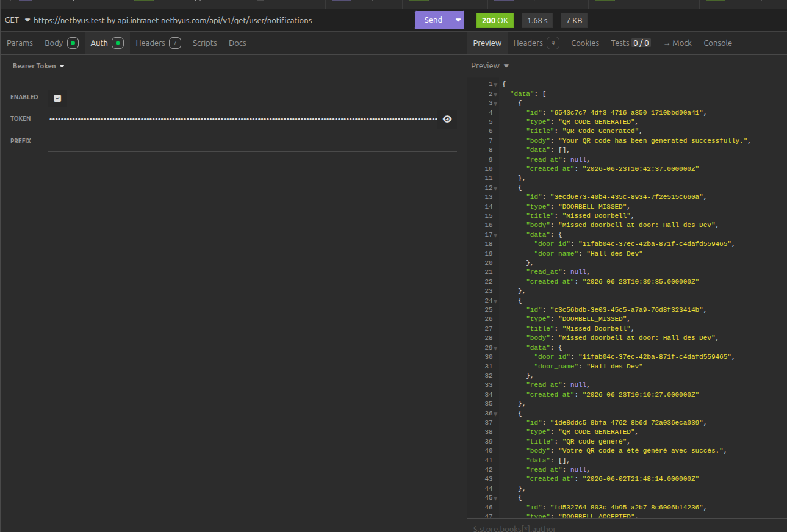Open the request Headers tab
787x532 pixels.
tap(158, 43)
